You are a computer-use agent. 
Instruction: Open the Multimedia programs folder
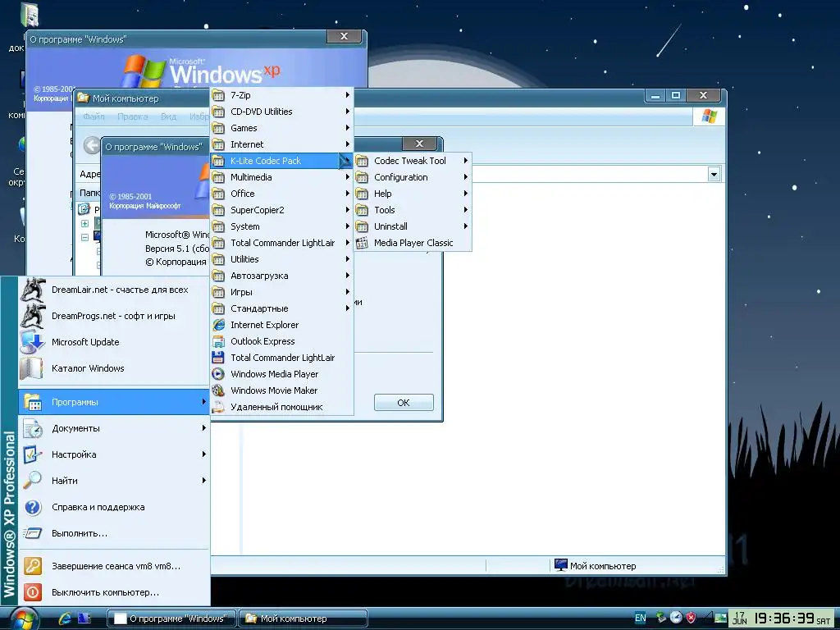pos(282,177)
